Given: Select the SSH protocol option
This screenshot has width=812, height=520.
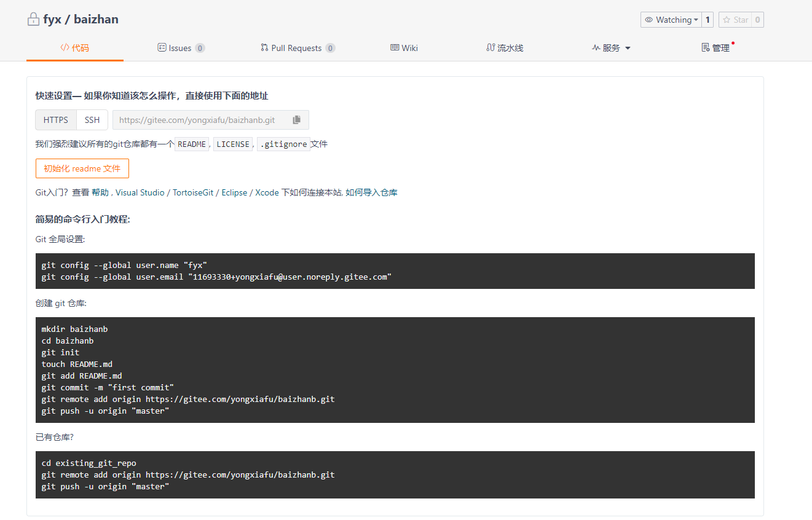Looking at the screenshot, I should pos(92,120).
